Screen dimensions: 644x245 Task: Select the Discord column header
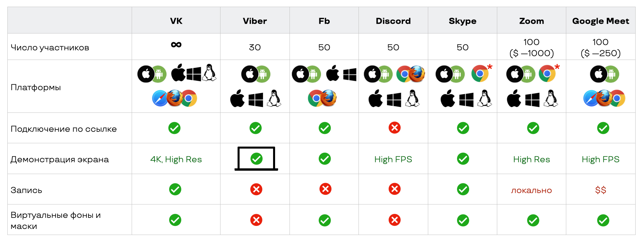pos(393,21)
